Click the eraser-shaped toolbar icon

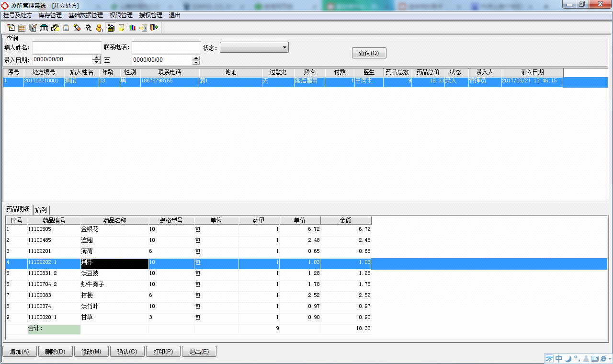[x=77, y=28]
